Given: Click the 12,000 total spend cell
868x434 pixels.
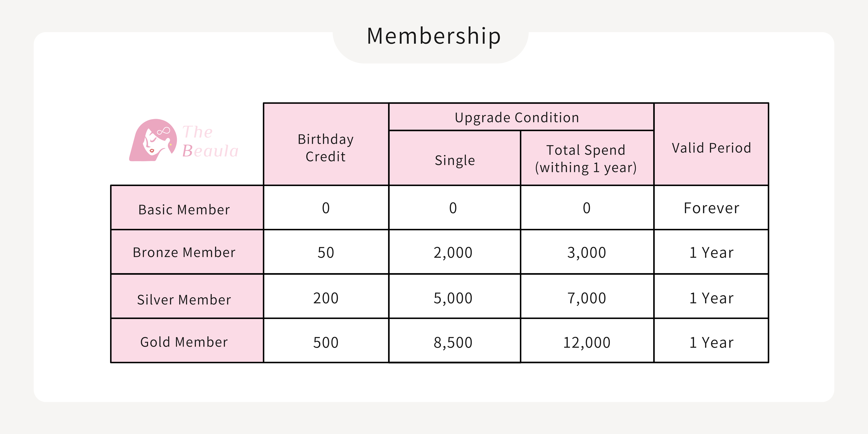Looking at the screenshot, I should [587, 340].
